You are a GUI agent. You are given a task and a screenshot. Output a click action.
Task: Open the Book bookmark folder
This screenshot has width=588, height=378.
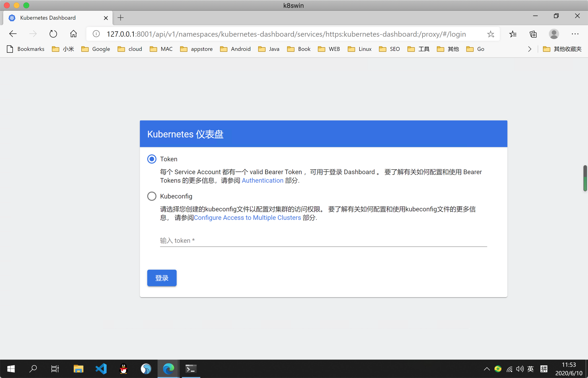tap(299, 49)
